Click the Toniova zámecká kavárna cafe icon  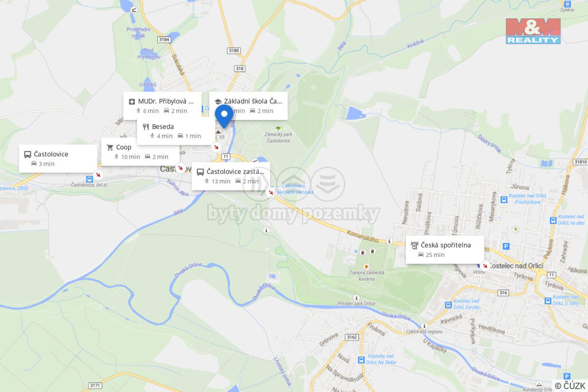click(x=366, y=266)
